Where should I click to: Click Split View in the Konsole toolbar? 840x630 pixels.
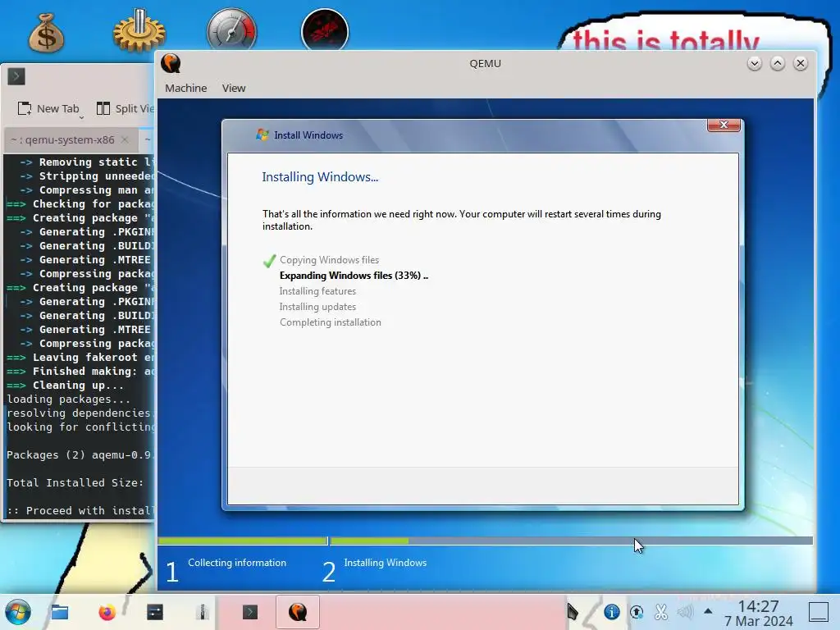tap(126, 109)
